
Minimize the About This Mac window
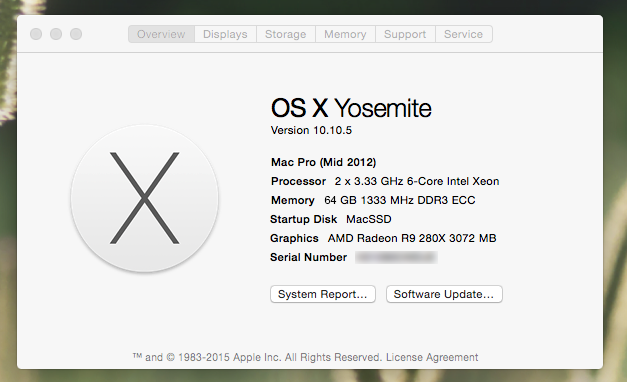click(56, 34)
